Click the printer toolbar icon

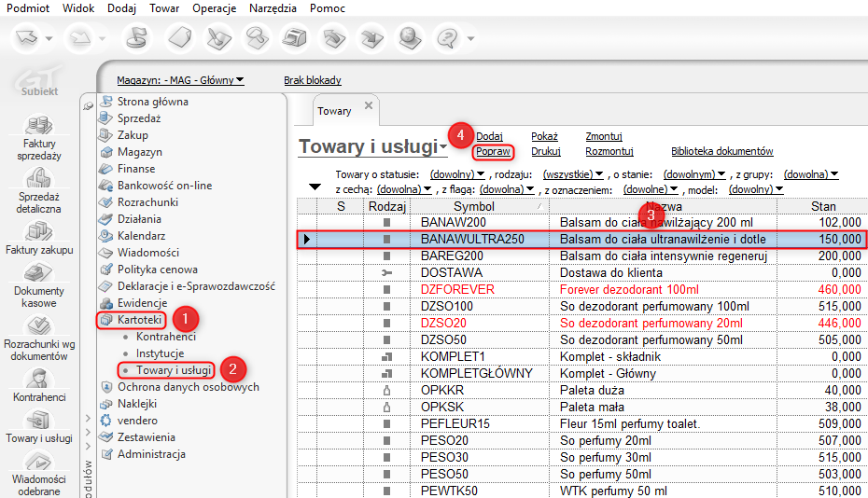point(295,38)
